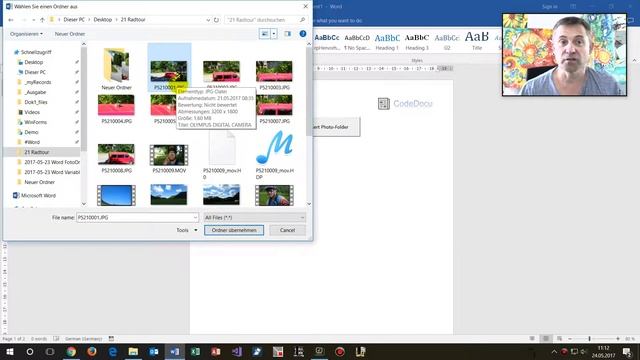Open the Tools dropdown menu
The width and height of the screenshot is (640, 360).
coord(187,230)
